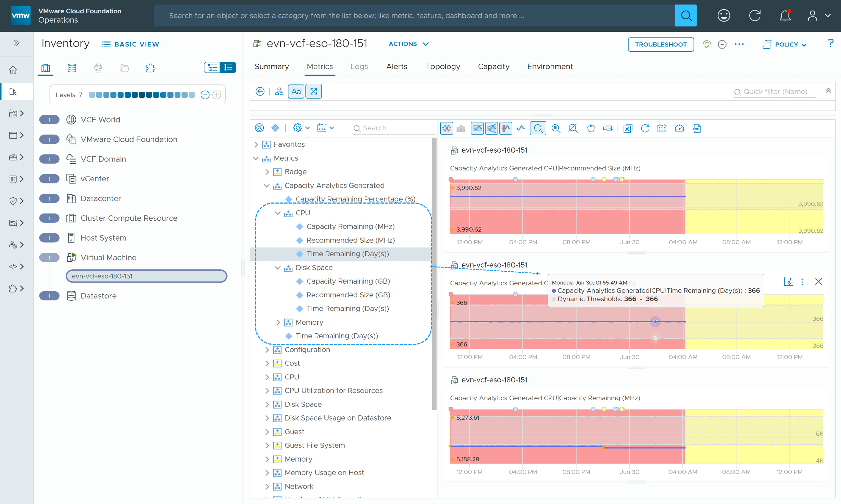Open the POLICY menu

coord(784,44)
